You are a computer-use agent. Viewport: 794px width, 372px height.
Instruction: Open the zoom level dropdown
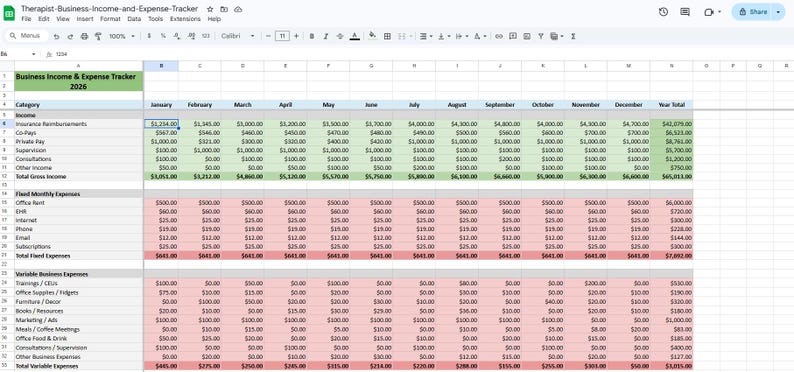point(122,36)
